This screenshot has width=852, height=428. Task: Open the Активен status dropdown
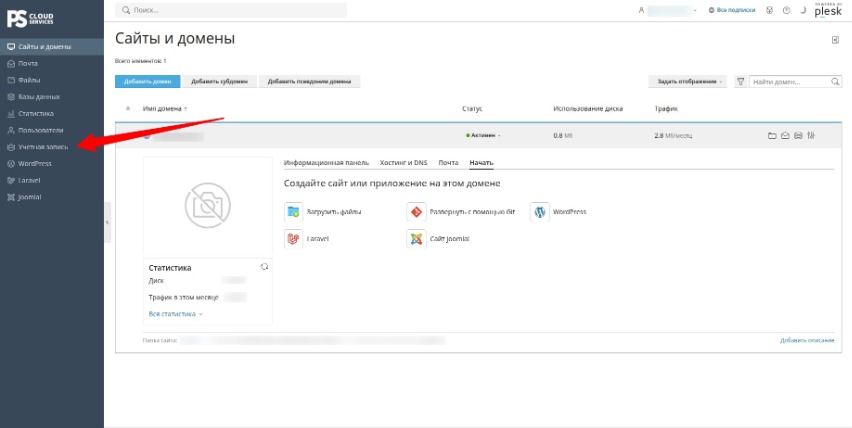(483, 135)
